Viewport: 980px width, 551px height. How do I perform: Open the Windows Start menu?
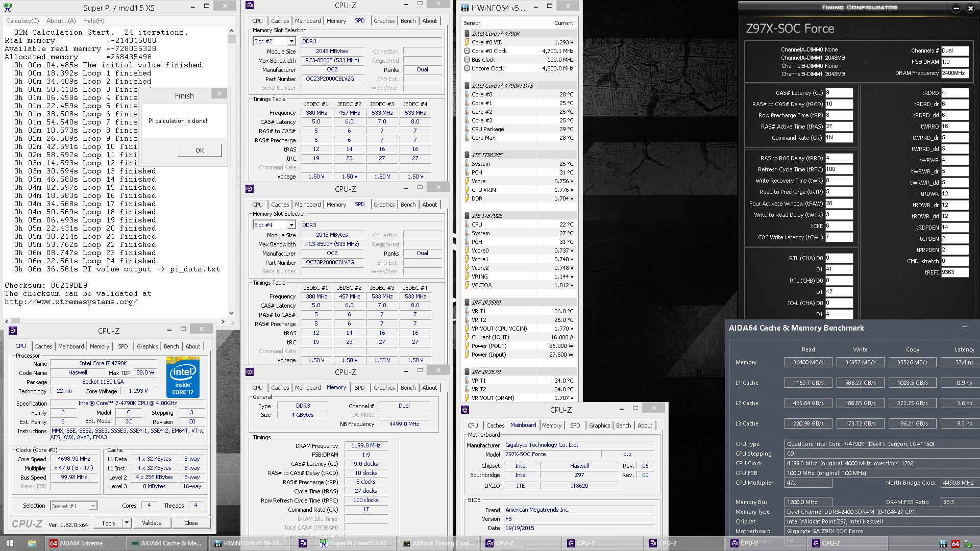(x=10, y=543)
